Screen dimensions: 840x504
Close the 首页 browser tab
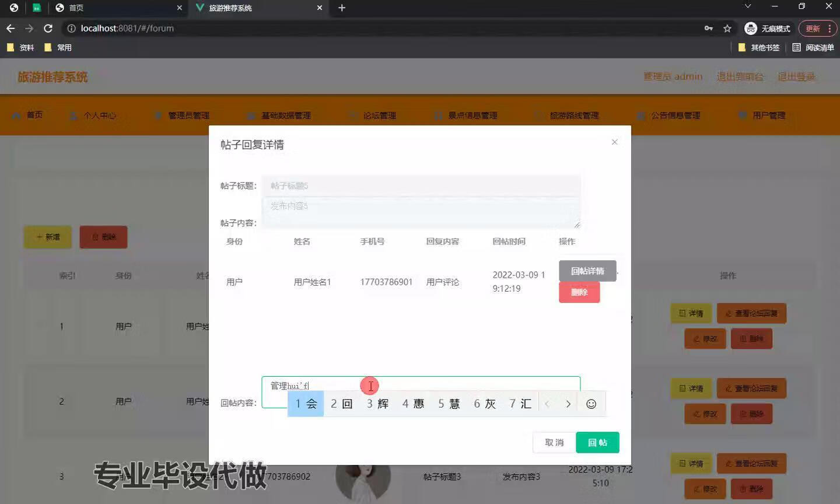[x=179, y=8]
